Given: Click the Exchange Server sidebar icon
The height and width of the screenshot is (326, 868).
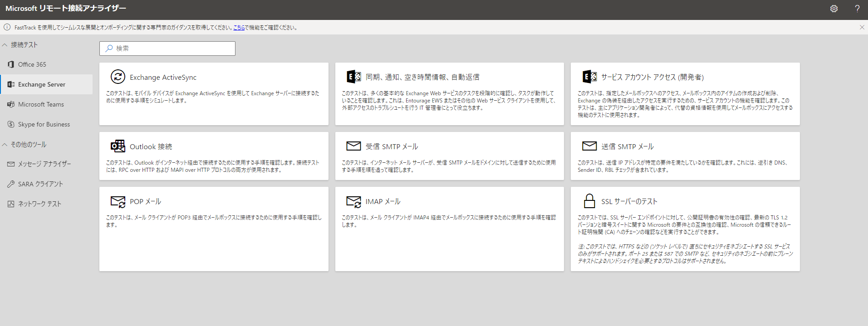Looking at the screenshot, I should coord(11,84).
